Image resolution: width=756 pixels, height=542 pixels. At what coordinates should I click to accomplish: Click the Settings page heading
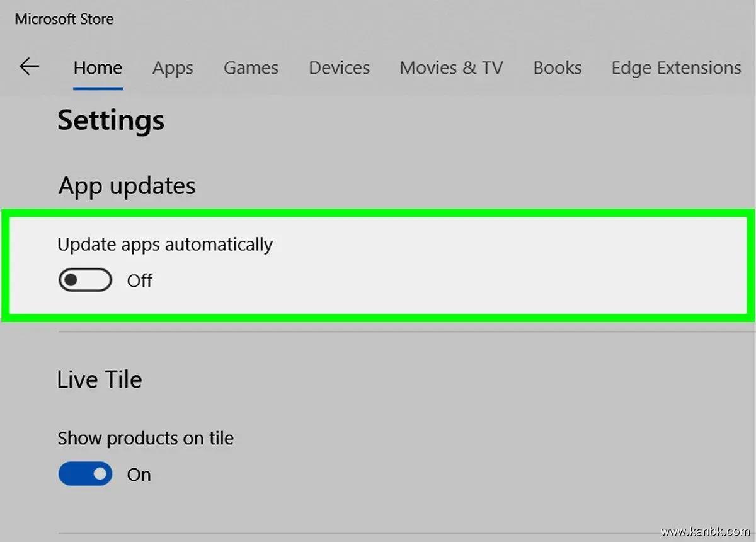(111, 120)
